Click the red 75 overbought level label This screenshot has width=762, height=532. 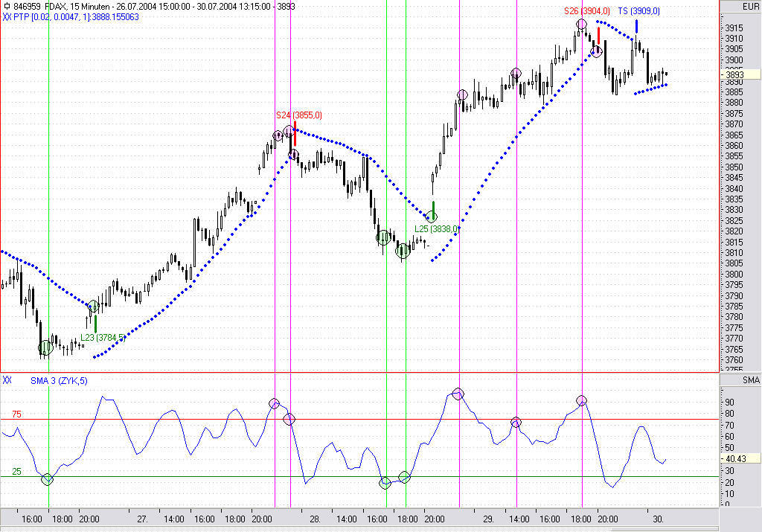16,414
